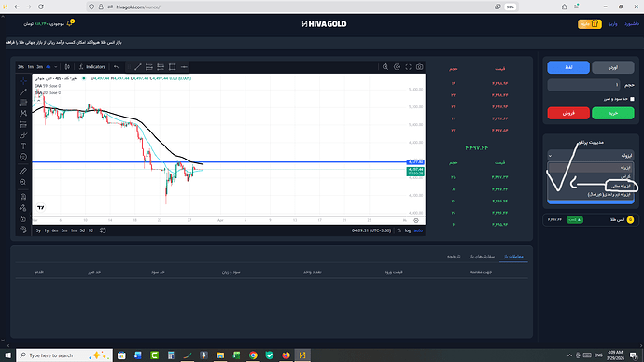This screenshot has width=644, height=362.
Task: Open the Indicators menu
Action: tap(92, 67)
